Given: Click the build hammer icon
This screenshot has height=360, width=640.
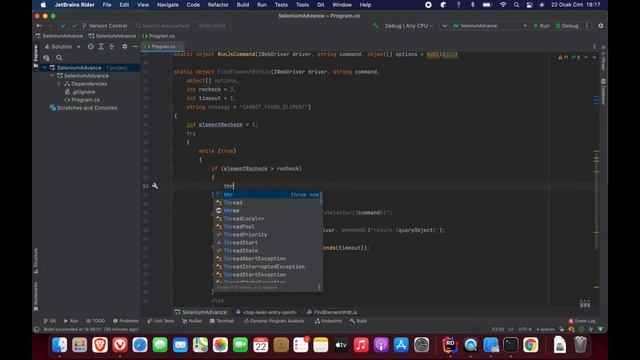Looking at the screenshot, I should [x=376, y=26].
